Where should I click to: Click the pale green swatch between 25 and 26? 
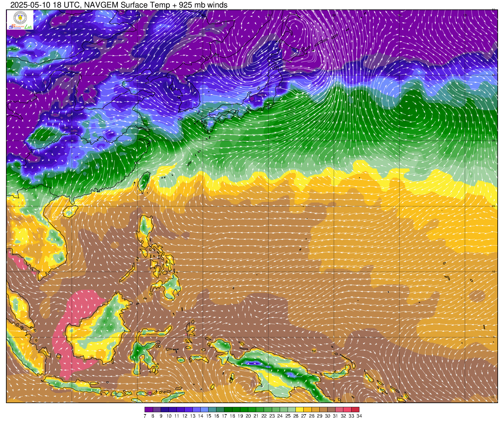click(292, 410)
